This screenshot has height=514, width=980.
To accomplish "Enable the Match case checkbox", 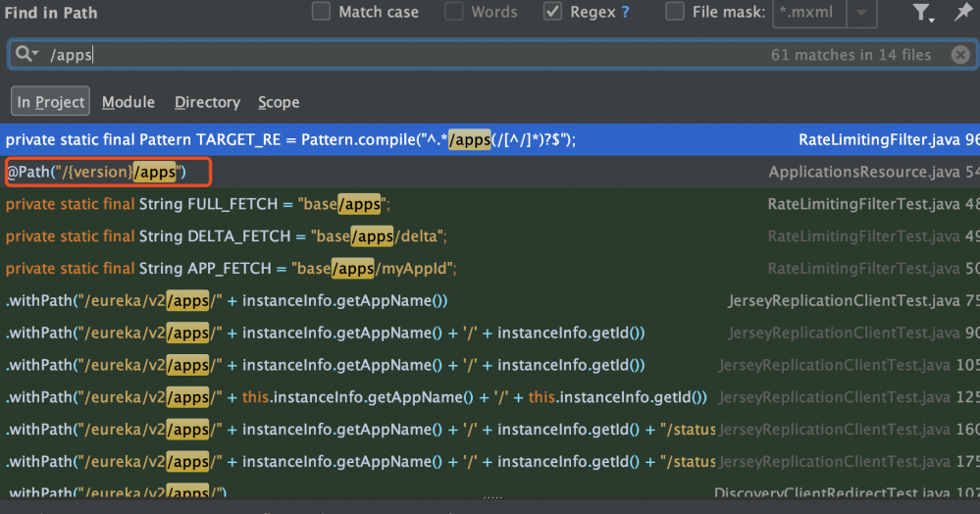I will point(322,13).
